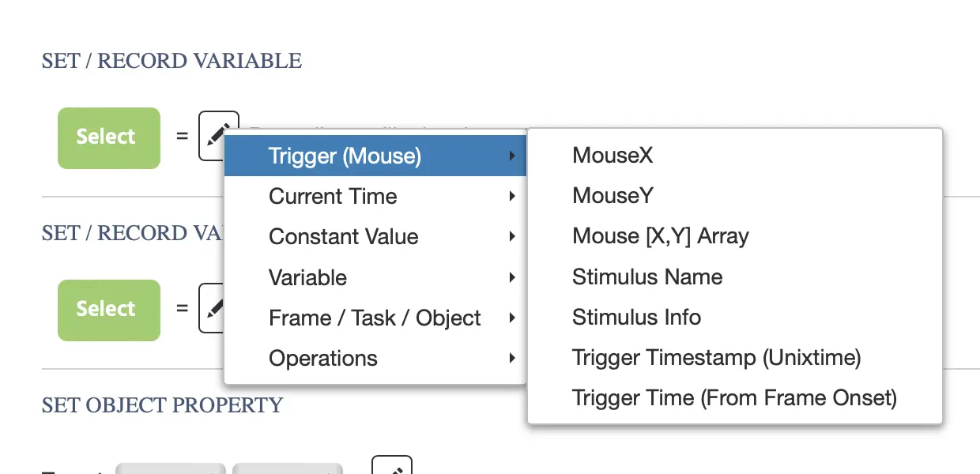The height and width of the screenshot is (474, 980).
Task: Pick Stimulus Name option
Action: pyautogui.click(x=646, y=276)
